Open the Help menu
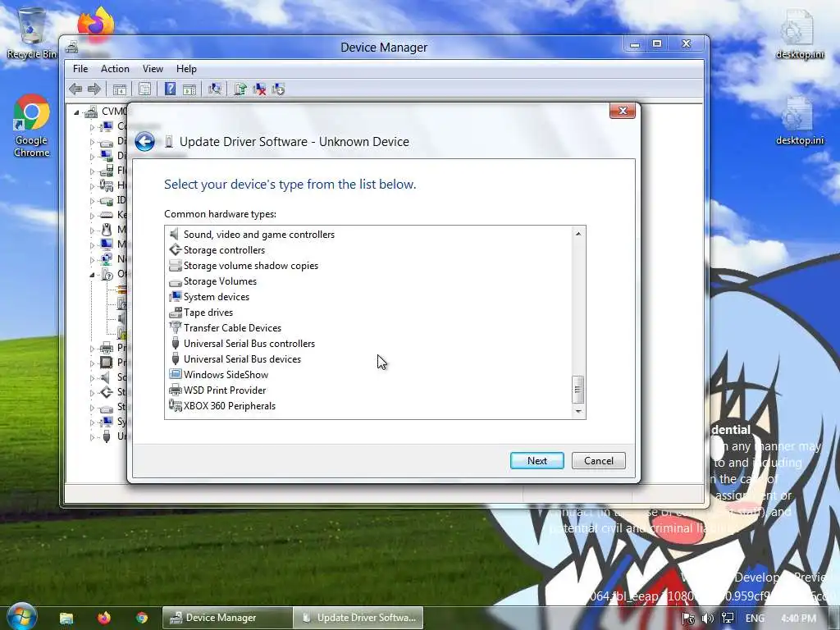Viewport: 840px width, 630px height. 186,69
